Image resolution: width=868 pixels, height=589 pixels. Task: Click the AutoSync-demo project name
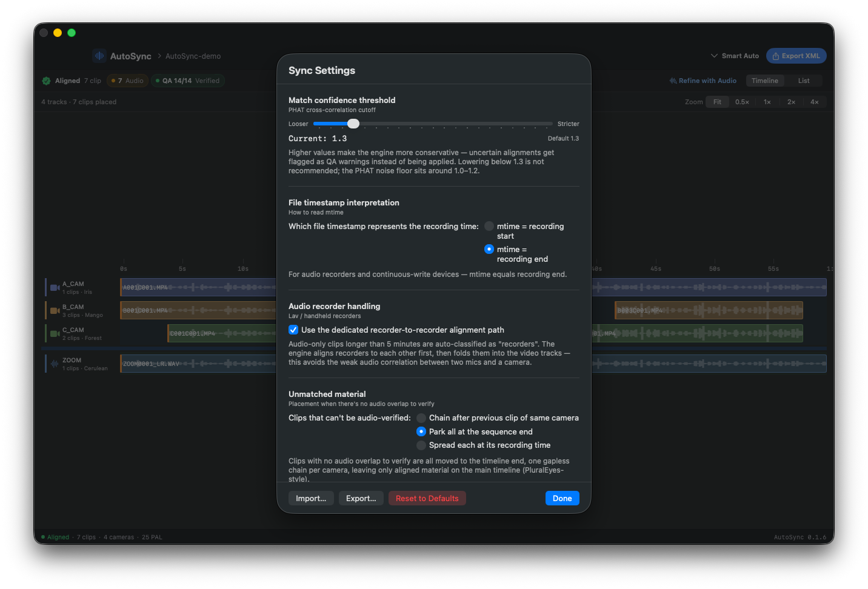click(193, 56)
